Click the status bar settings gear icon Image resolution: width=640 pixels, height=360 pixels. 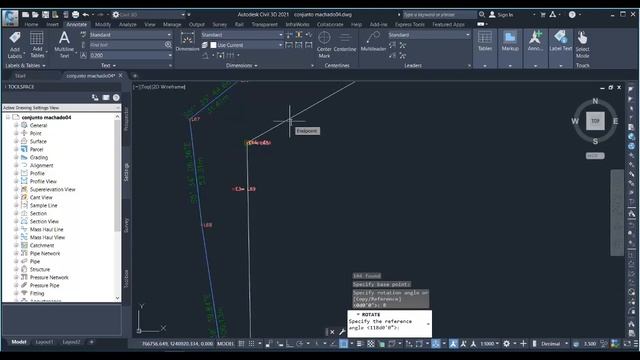coord(507,344)
